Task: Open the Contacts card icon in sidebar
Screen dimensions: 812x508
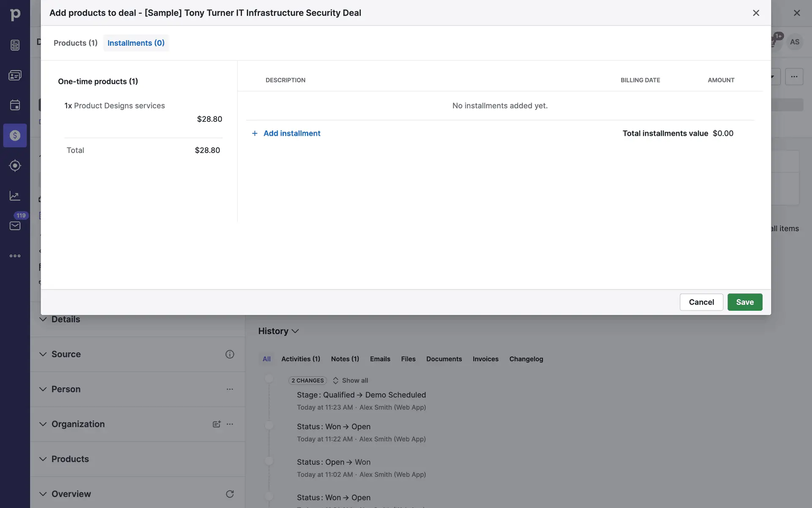Action: [15, 75]
